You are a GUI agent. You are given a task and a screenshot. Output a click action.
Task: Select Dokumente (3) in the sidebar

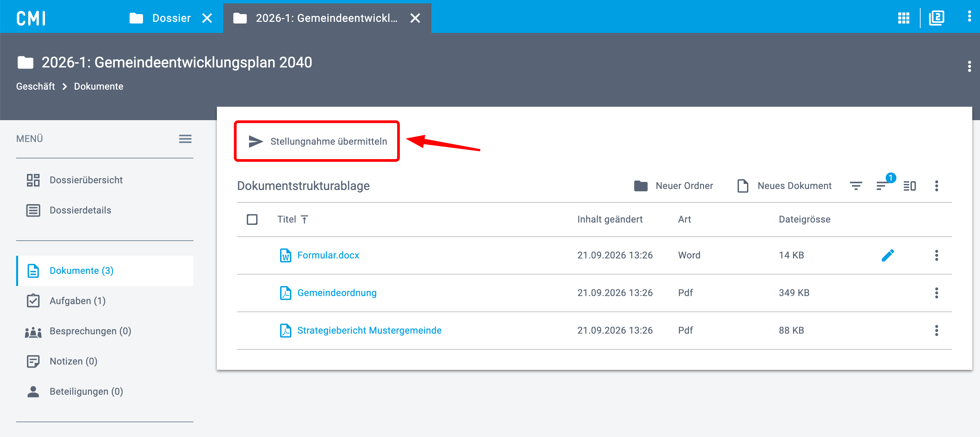(x=105, y=271)
